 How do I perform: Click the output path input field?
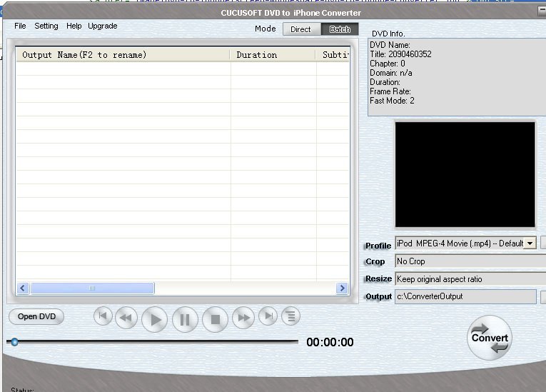pos(465,296)
